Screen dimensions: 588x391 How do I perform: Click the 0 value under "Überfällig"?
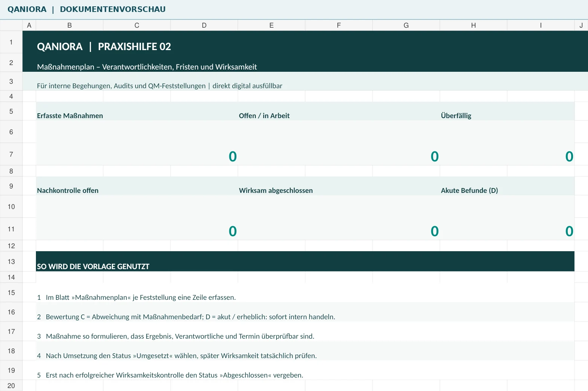[x=569, y=156]
